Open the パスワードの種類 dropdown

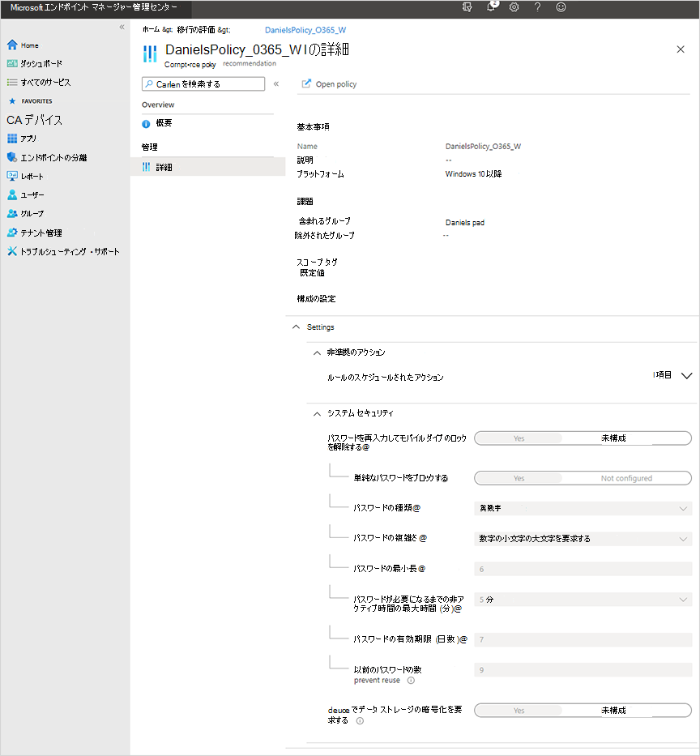pos(583,508)
